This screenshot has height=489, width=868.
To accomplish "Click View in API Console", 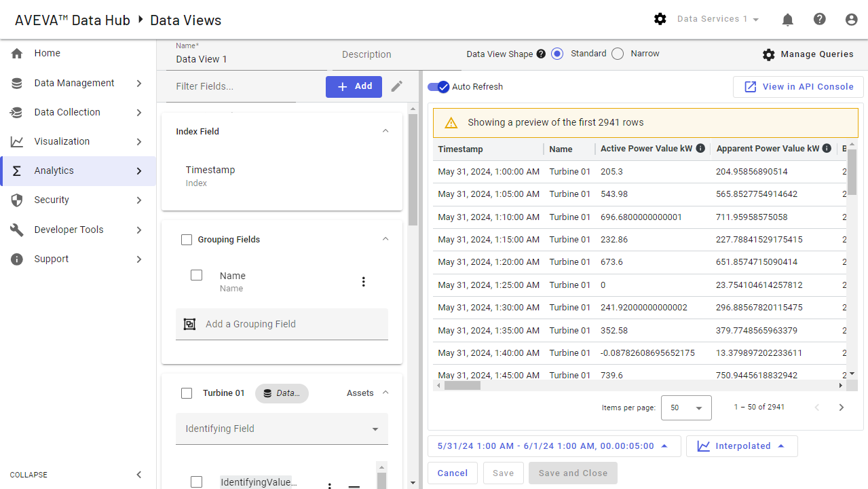I will [798, 87].
